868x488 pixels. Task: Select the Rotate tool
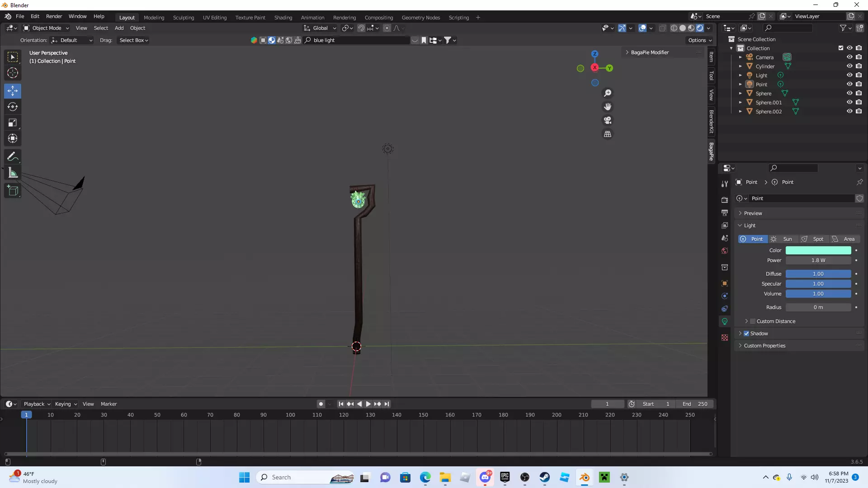13,107
